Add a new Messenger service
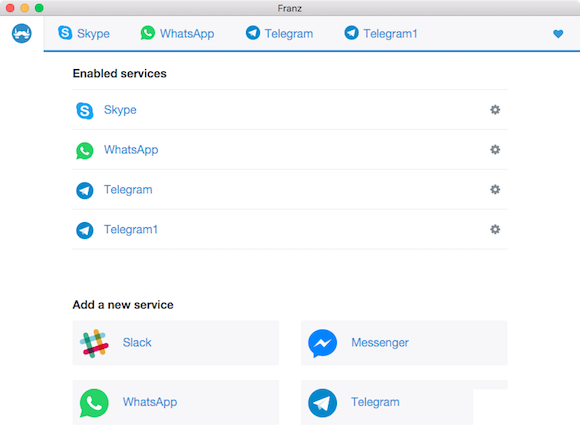 [x=404, y=343]
